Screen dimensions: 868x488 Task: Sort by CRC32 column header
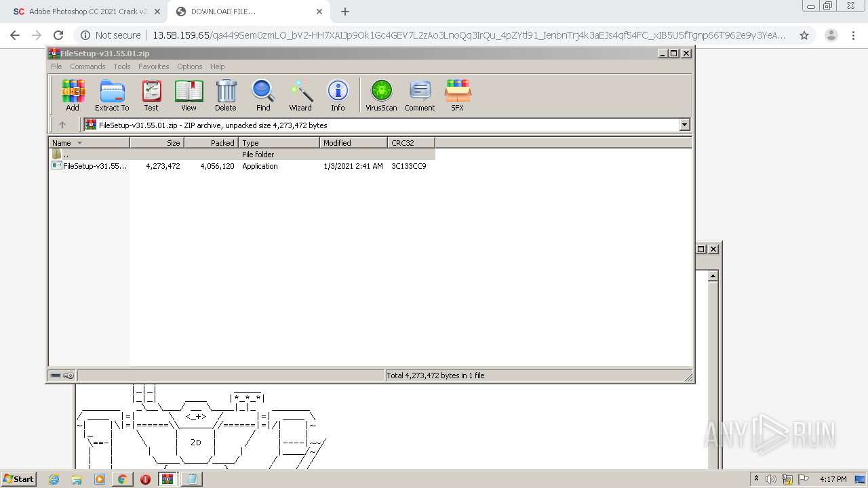click(411, 143)
